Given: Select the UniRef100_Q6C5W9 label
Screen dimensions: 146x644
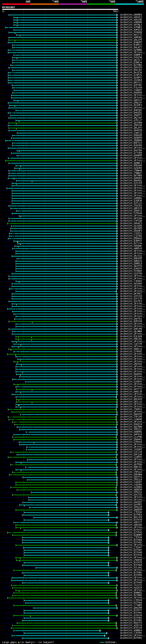Looking at the screenshot, I should (x=131, y=427).
